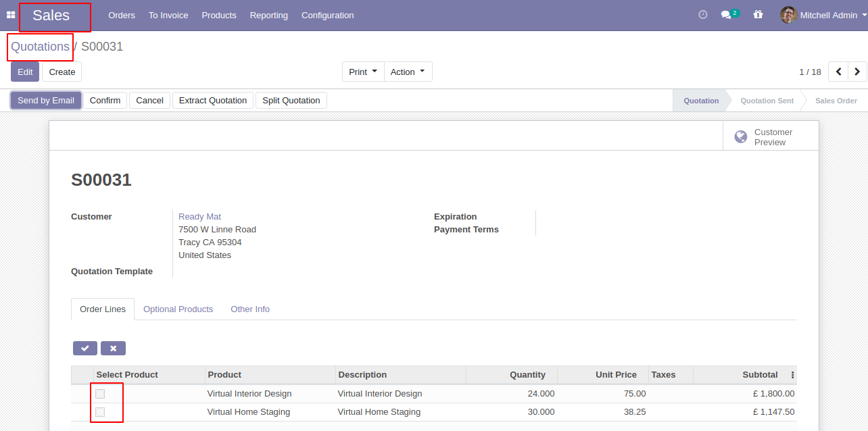Click Mitchell Admin avatar picture
Screen dimensions: 868x431
point(788,15)
